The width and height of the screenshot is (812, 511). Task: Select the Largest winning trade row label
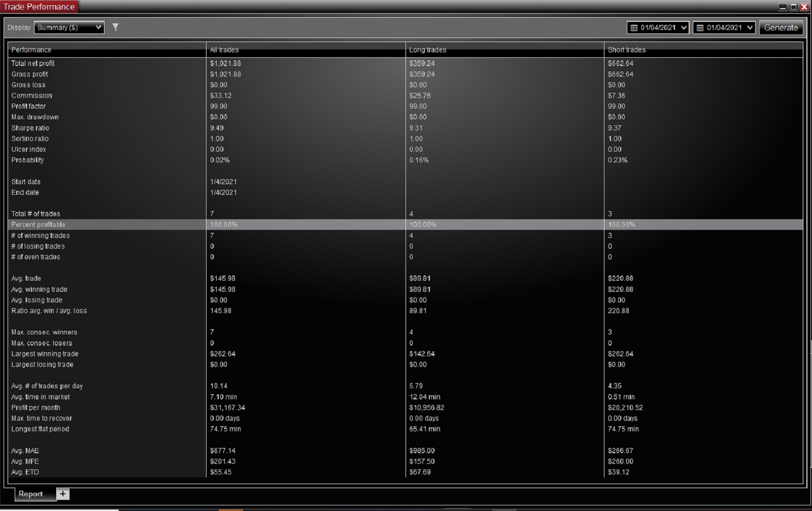(45, 354)
